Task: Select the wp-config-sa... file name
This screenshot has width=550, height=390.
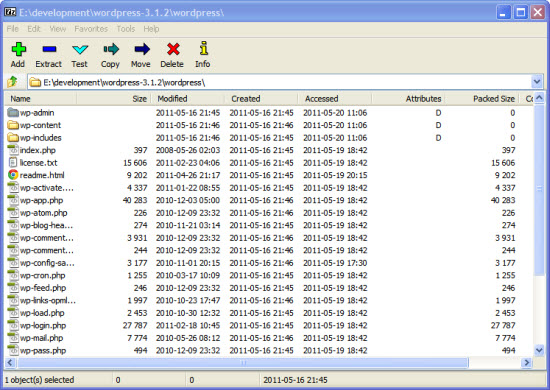Action: pyautogui.click(x=47, y=263)
